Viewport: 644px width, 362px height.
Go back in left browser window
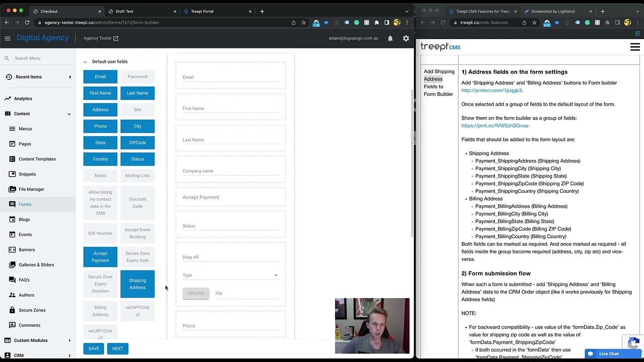(x=7, y=22)
